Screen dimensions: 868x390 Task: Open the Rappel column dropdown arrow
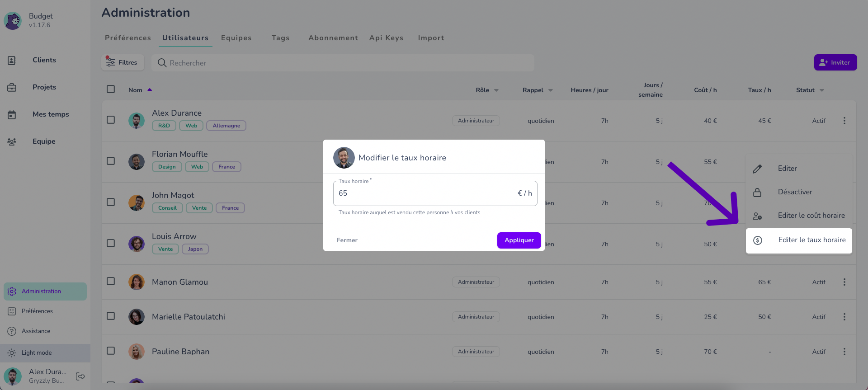click(551, 90)
